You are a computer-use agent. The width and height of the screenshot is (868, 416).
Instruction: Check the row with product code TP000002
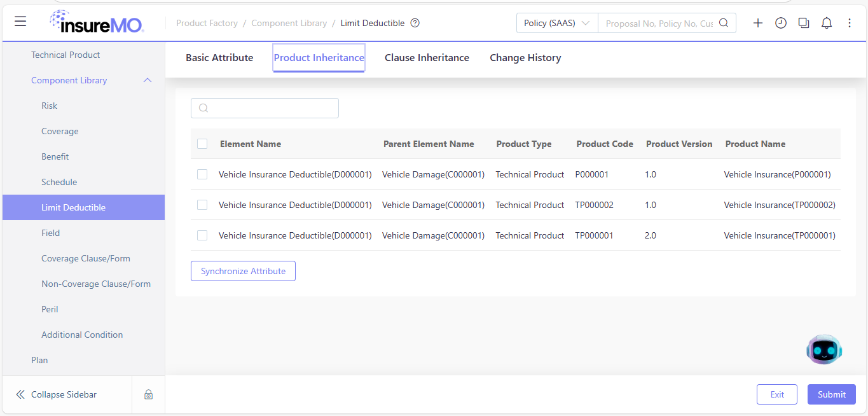202,205
